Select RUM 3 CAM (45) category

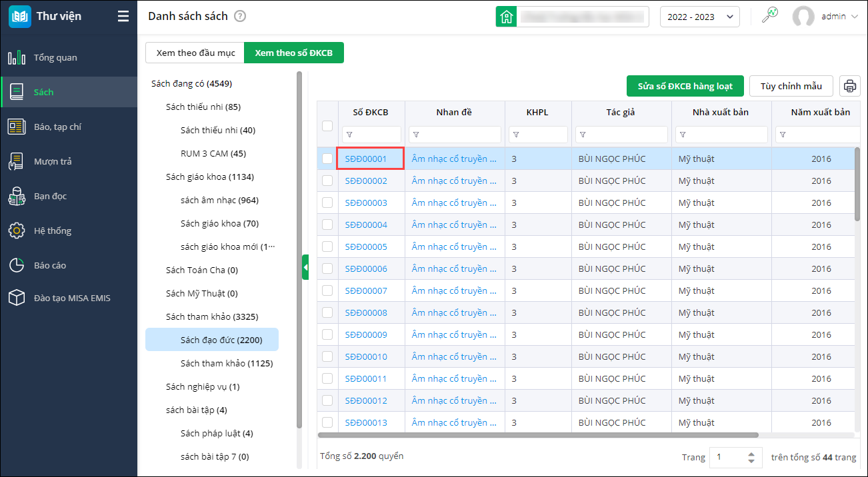tap(213, 153)
